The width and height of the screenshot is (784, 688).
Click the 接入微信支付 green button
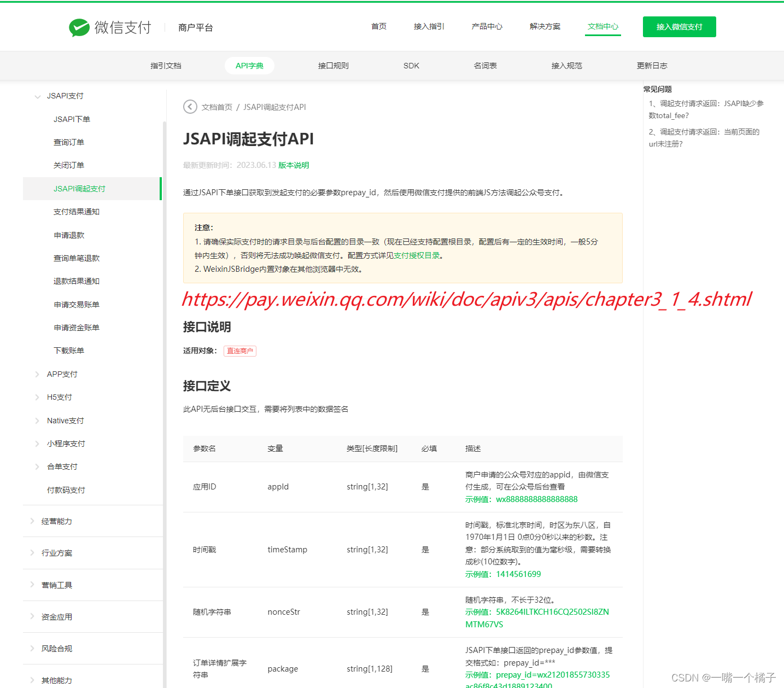[679, 26]
